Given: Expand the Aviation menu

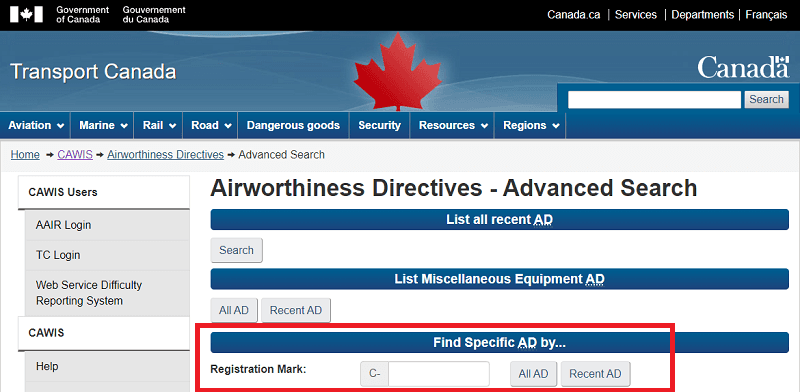Looking at the screenshot, I should pos(36,126).
